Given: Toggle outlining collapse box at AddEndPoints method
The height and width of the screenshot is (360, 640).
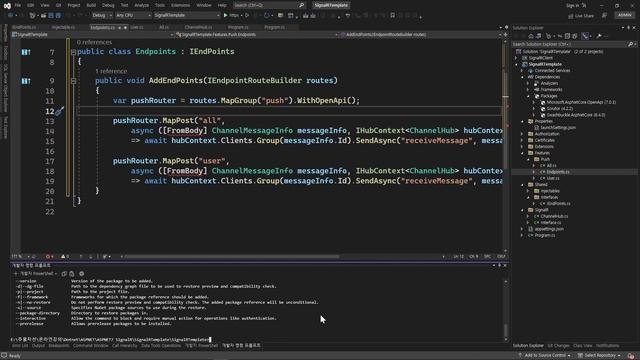Looking at the screenshot, I should 73,81.
